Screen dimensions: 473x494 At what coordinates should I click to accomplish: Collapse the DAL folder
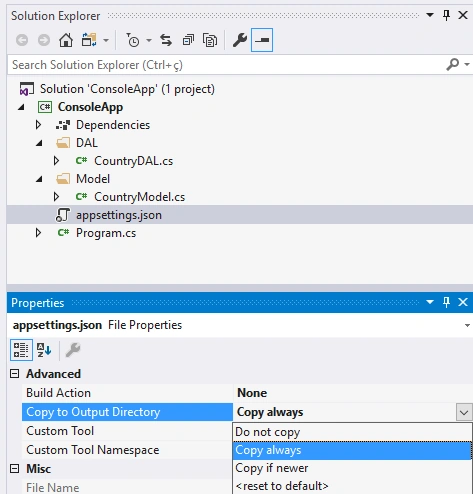tap(39, 143)
